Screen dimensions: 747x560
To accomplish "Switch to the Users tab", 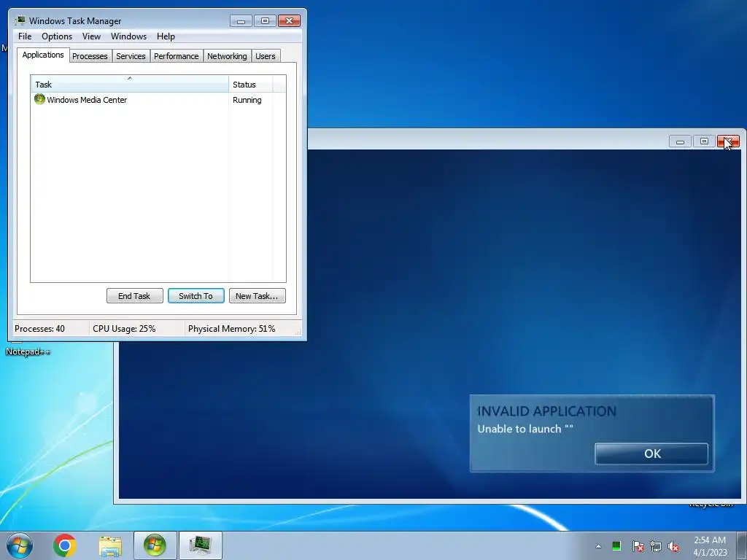I will [266, 56].
